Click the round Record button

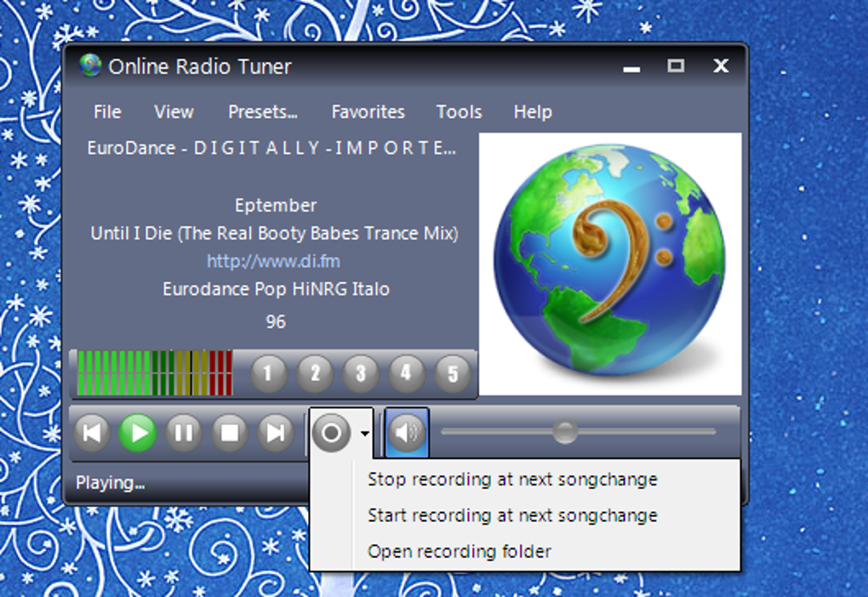(x=331, y=432)
